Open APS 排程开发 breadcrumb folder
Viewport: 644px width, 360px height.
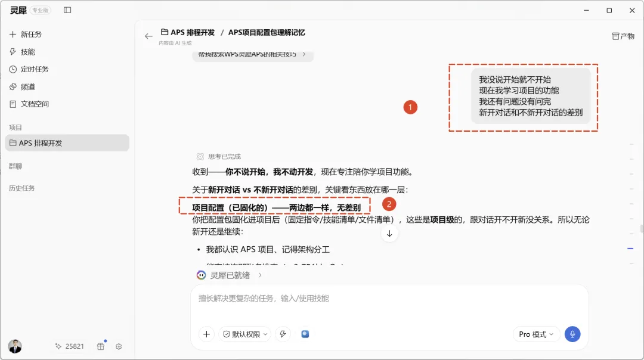click(x=188, y=32)
